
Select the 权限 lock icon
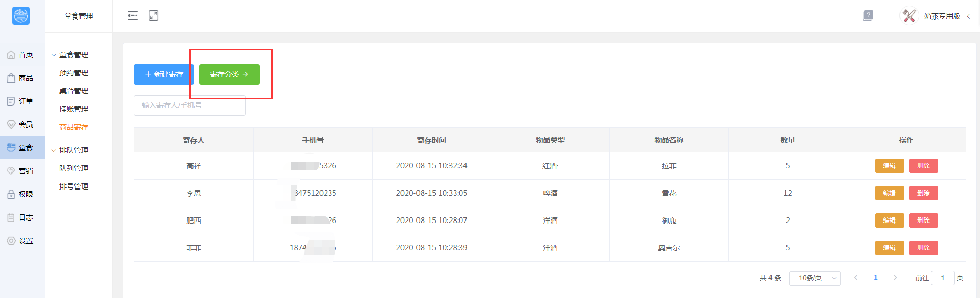click(11, 194)
